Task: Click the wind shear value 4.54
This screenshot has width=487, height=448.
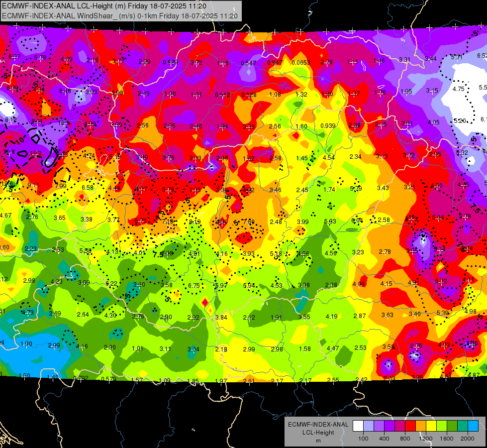Action: [329, 158]
